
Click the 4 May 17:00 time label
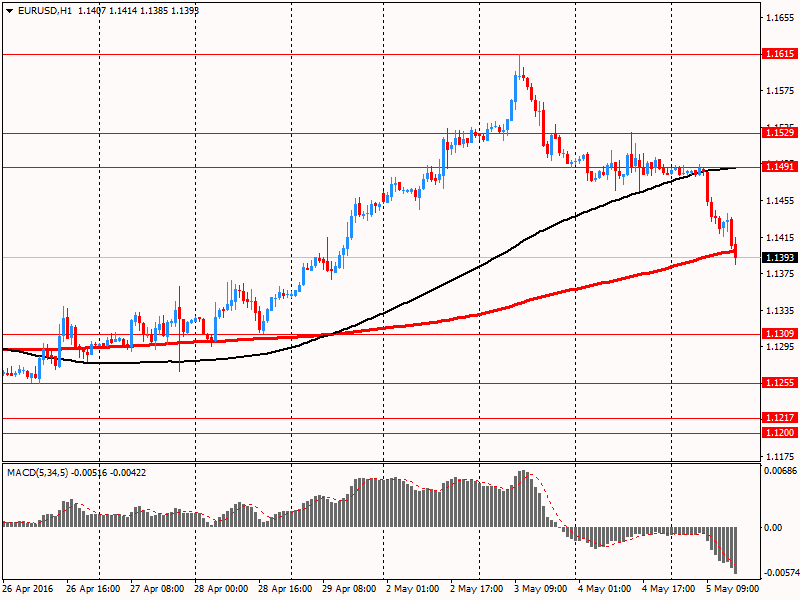tap(668, 589)
